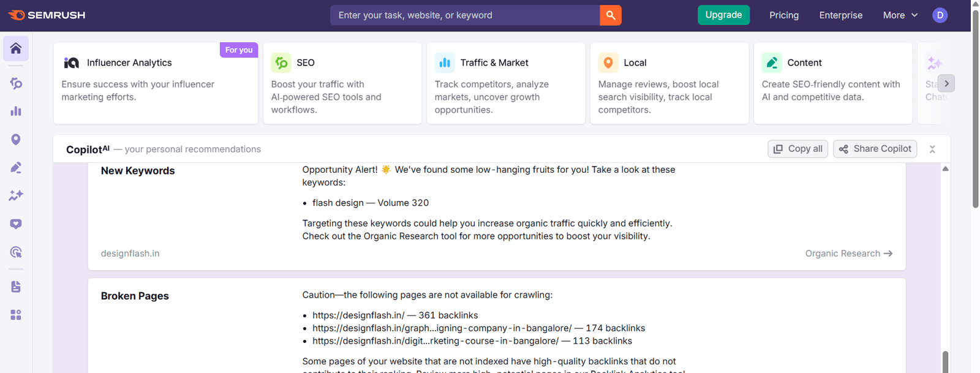The width and height of the screenshot is (980, 373).
Task: Click the 'your personal recommendations' subtitle
Action: [x=193, y=149]
